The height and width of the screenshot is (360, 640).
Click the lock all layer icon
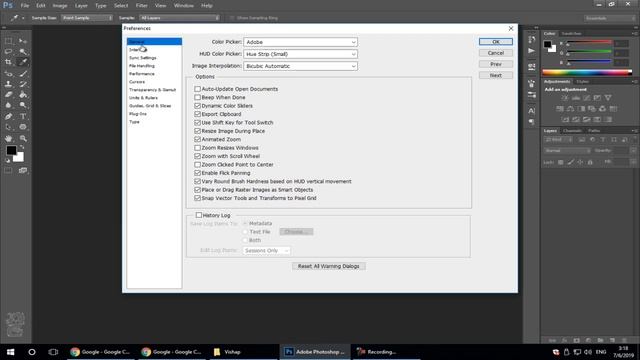(590, 162)
